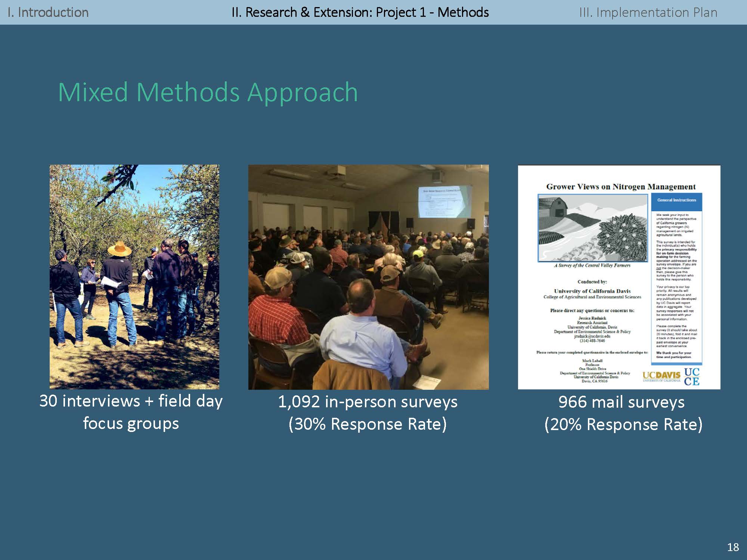Viewport: 747px width, 560px height.
Task: Click the Grower Views on Nitrogen Management heading
Action: tap(621, 187)
